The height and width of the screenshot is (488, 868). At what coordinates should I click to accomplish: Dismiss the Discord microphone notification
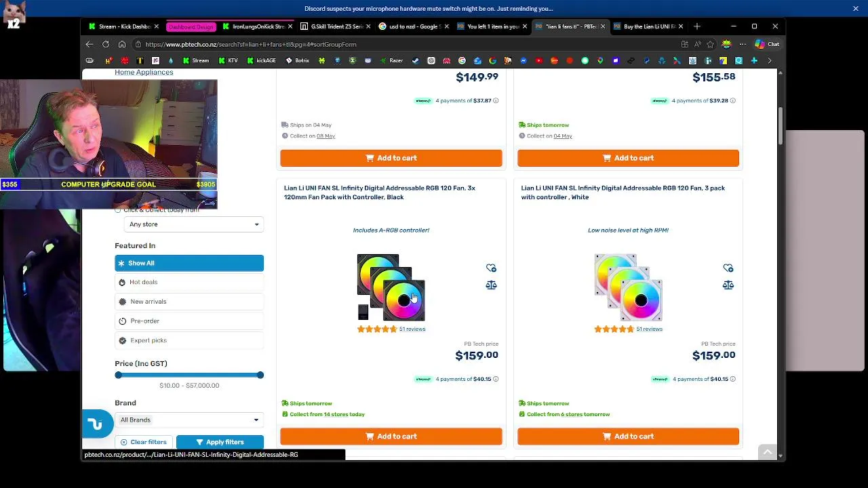pyautogui.click(x=855, y=9)
